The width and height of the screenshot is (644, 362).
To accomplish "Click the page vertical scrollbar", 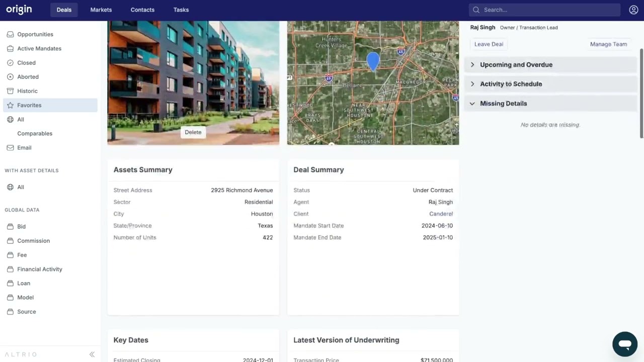I will coord(641,93).
